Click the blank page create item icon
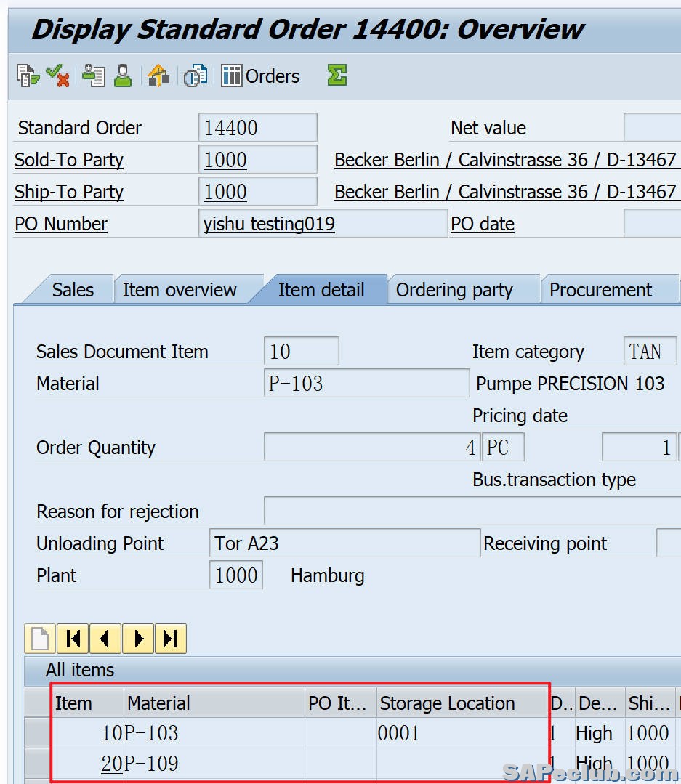Viewport: 681px width, 784px height. [x=40, y=639]
